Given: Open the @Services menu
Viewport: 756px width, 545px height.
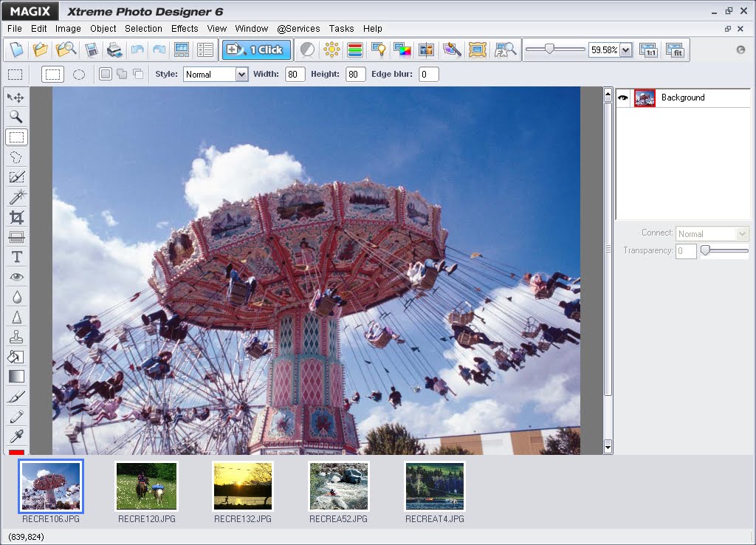Looking at the screenshot, I should pyautogui.click(x=298, y=28).
